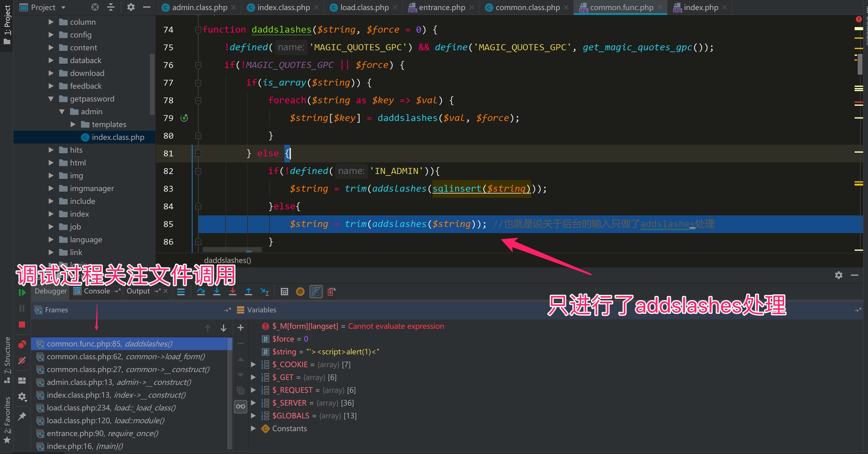Toggle the watches glasses icon in Variables

pyautogui.click(x=241, y=406)
